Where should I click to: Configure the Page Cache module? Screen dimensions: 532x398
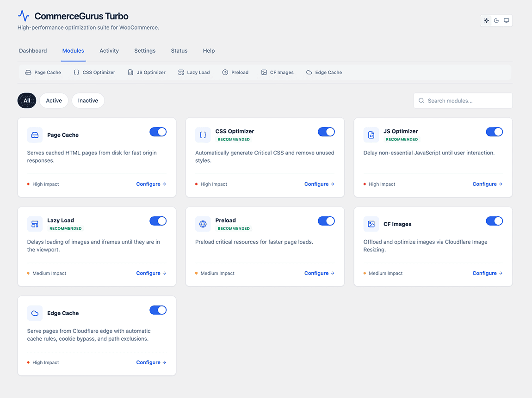point(151,184)
